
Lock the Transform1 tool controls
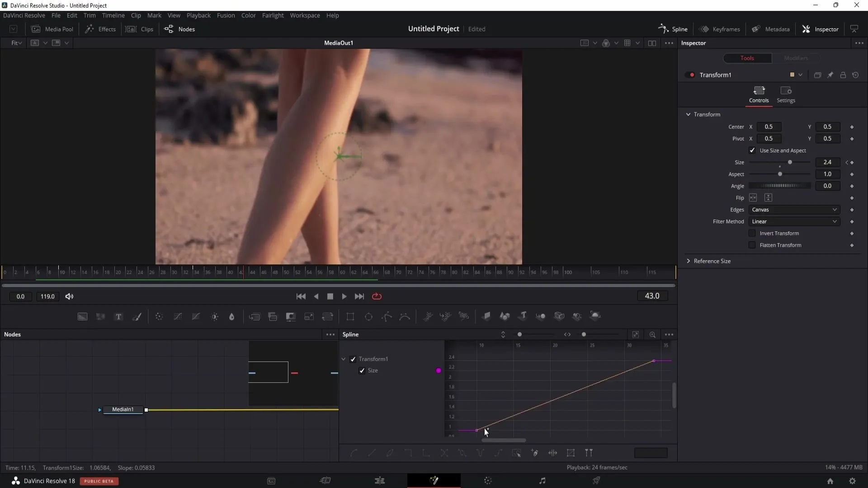coord(843,75)
